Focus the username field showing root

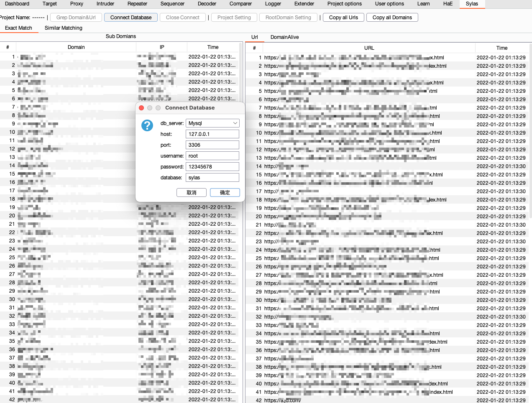(212, 156)
